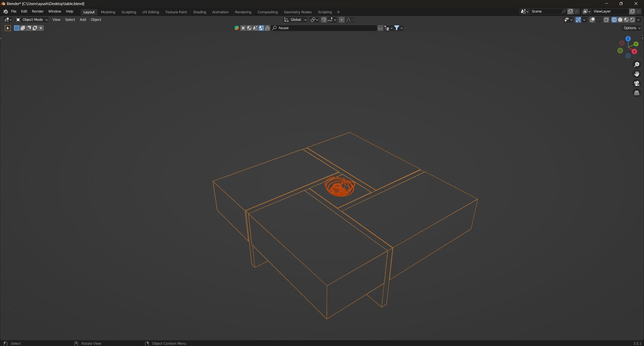644x346 pixels.
Task: Click the red X axis gizmo handle
Action: [634, 52]
